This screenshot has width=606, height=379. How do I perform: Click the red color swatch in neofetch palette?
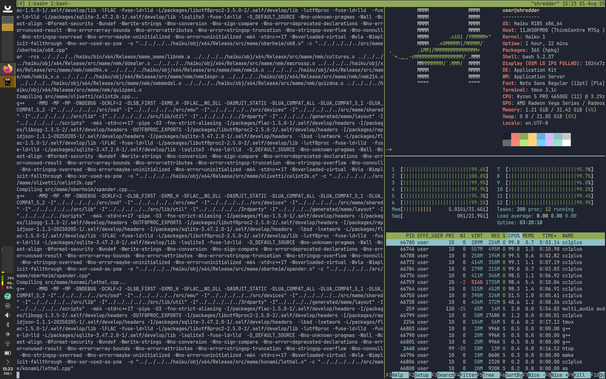coord(515,139)
